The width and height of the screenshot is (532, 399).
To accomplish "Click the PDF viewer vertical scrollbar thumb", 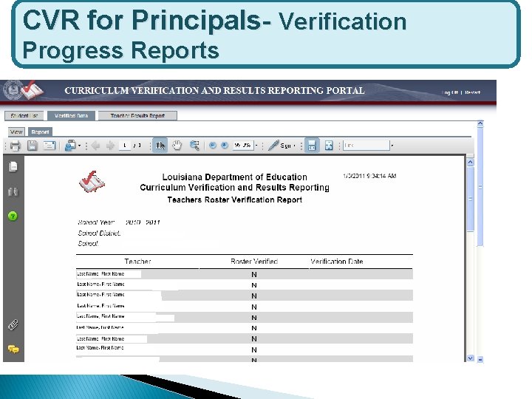I will (470, 199).
